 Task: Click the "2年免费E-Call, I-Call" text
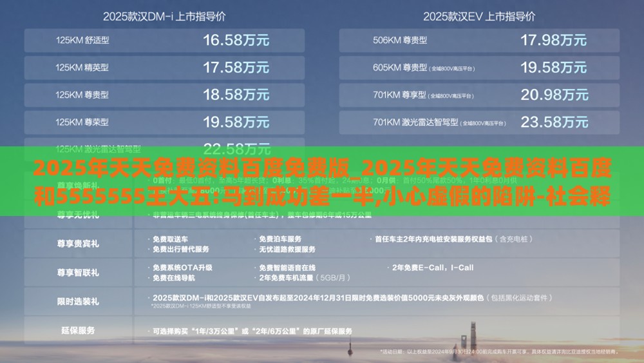[433, 268]
